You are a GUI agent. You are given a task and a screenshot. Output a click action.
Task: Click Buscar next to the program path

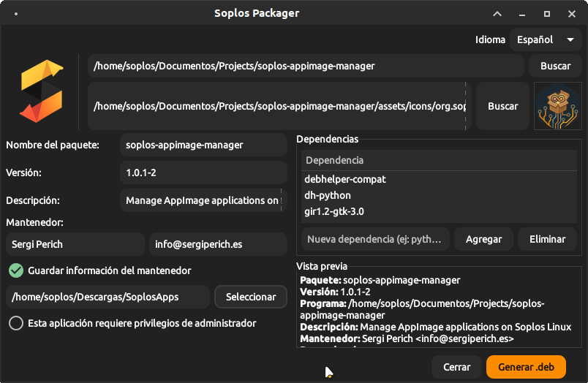tap(555, 66)
